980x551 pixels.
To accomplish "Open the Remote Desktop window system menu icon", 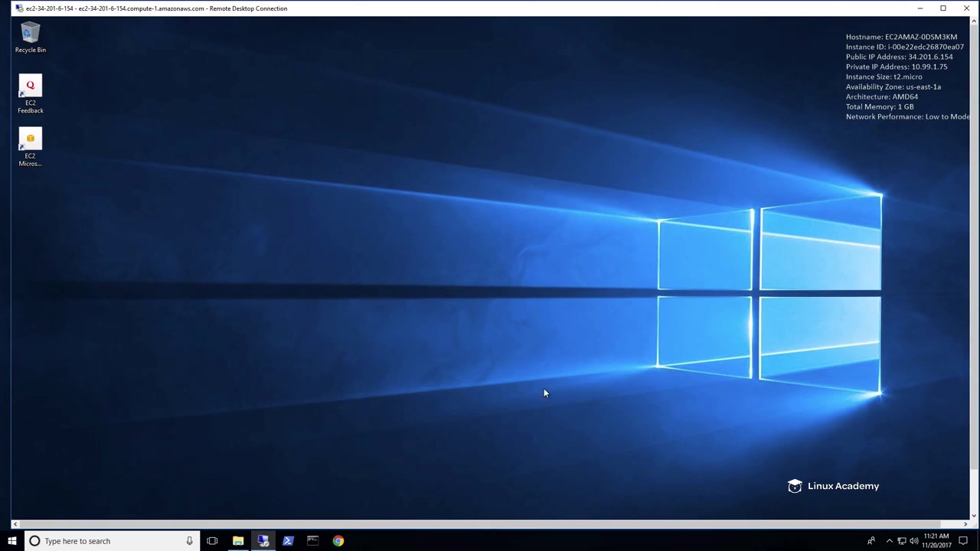I will (x=18, y=8).
